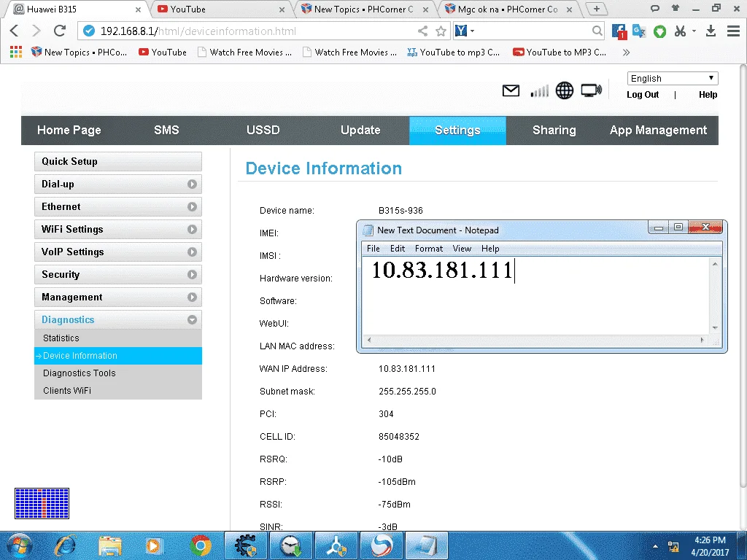
Task: Open Notepad View menu
Action: point(462,249)
